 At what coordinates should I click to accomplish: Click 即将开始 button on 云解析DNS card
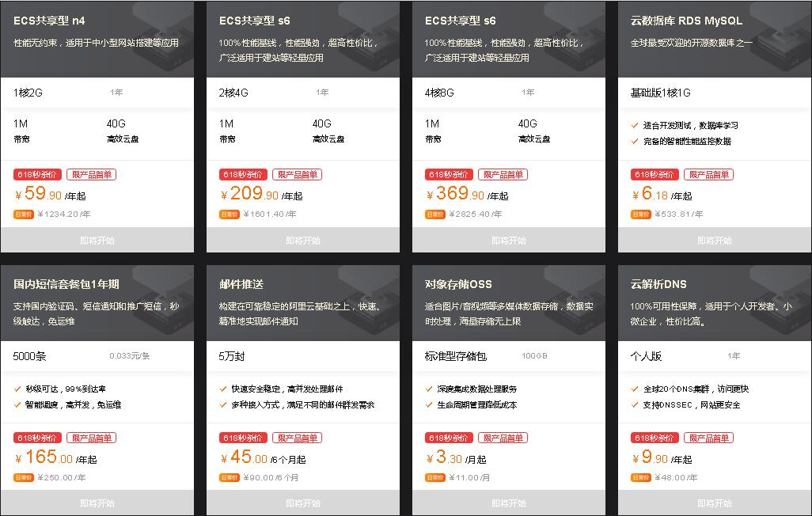[715, 503]
